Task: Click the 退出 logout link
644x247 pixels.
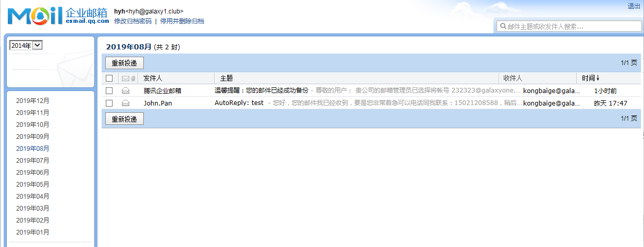Action: click(634, 6)
